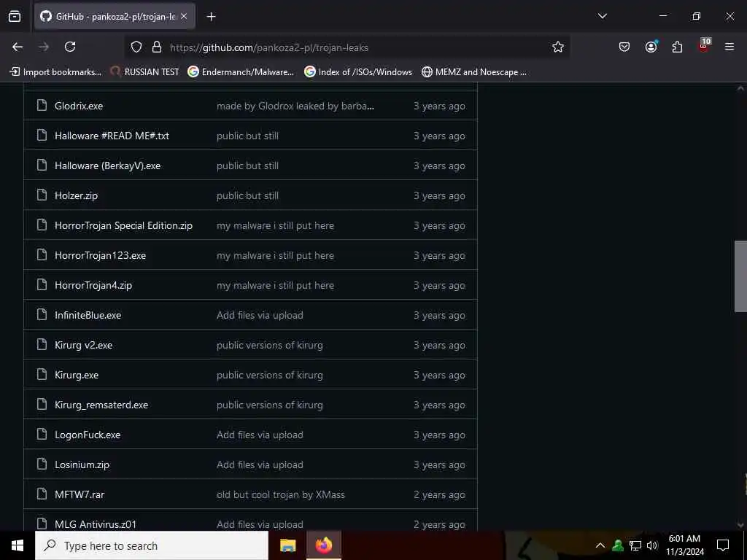Viewport: 747px width, 560px height.
Task: Open File Explorer from taskbar
Action: 287,545
